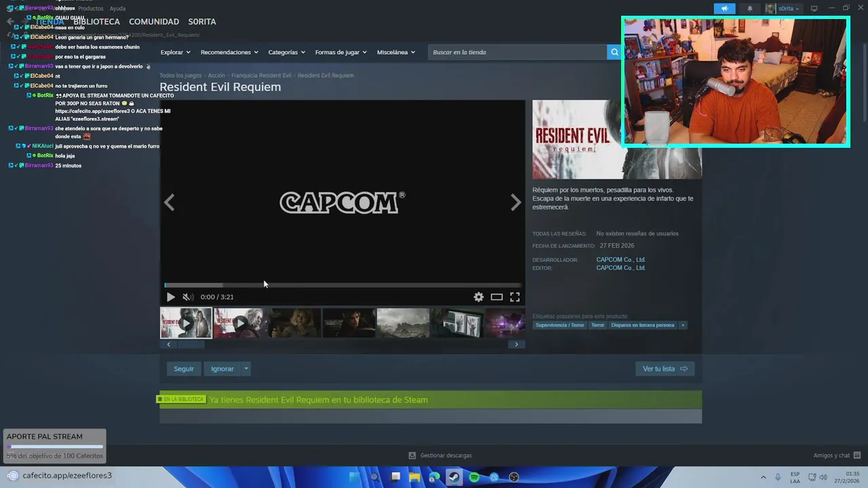The image size is (868, 488).
Task: Click the Steam icon in the taskbar
Action: 454,477
